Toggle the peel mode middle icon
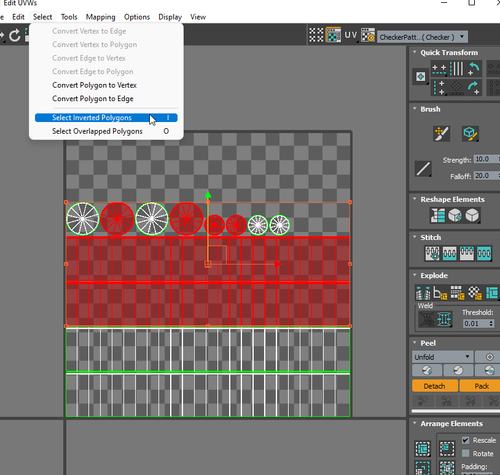Screen dimensions: 500x475 click(458, 370)
